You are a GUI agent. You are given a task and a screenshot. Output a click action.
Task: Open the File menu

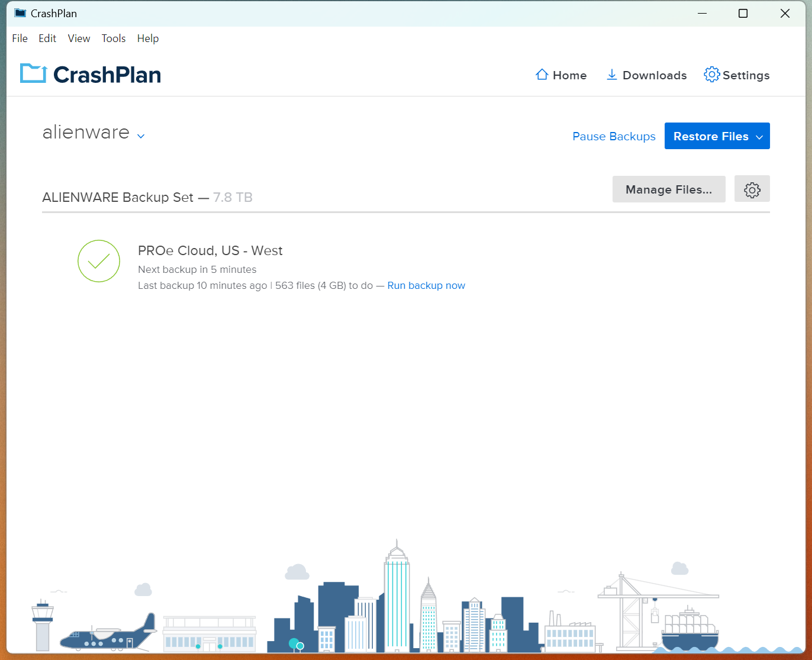pyautogui.click(x=20, y=38)
